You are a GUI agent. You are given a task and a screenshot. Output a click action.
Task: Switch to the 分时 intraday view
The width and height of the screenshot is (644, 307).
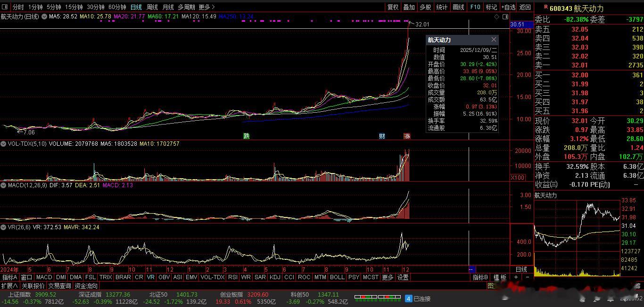(18, 7)
